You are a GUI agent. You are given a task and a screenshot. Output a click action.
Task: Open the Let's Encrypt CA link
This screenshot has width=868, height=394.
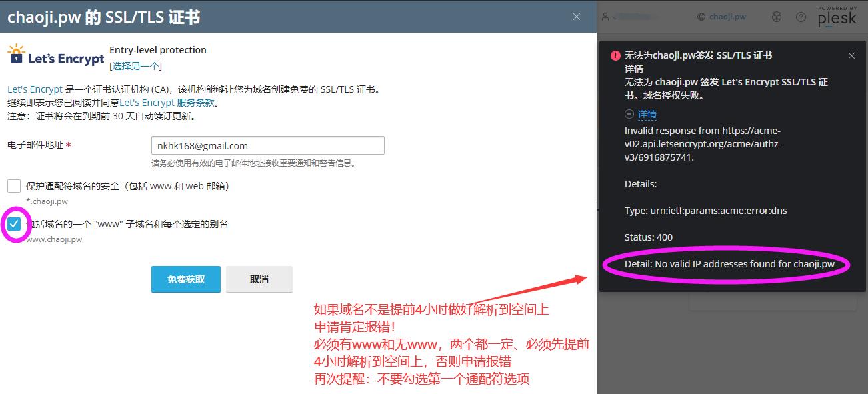[x=35, y=89]
